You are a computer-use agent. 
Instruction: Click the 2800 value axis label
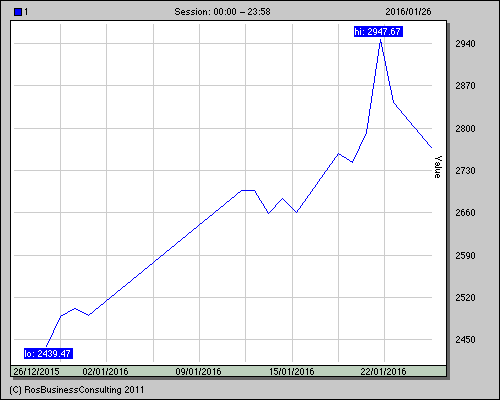tap(465, 128)
